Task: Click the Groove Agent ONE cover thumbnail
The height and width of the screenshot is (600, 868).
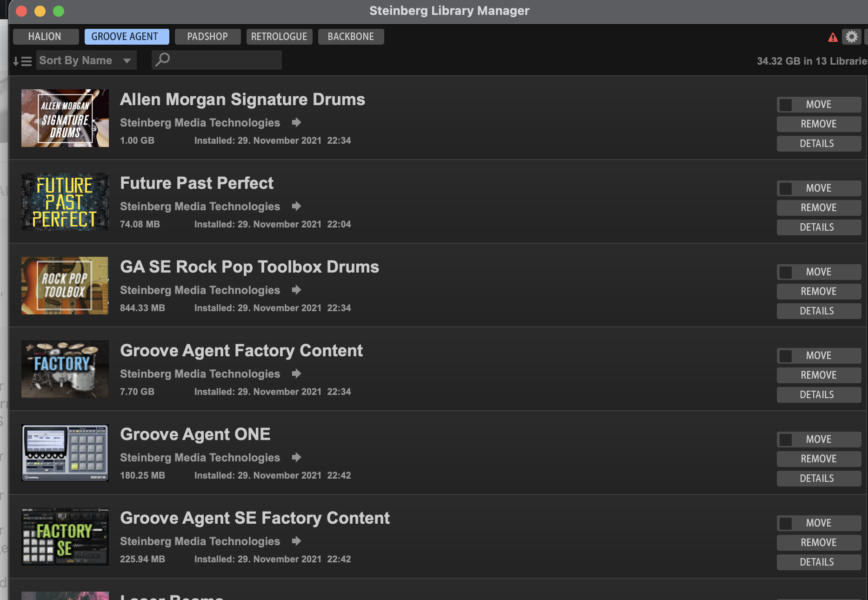Action: (x=65, y=453)
